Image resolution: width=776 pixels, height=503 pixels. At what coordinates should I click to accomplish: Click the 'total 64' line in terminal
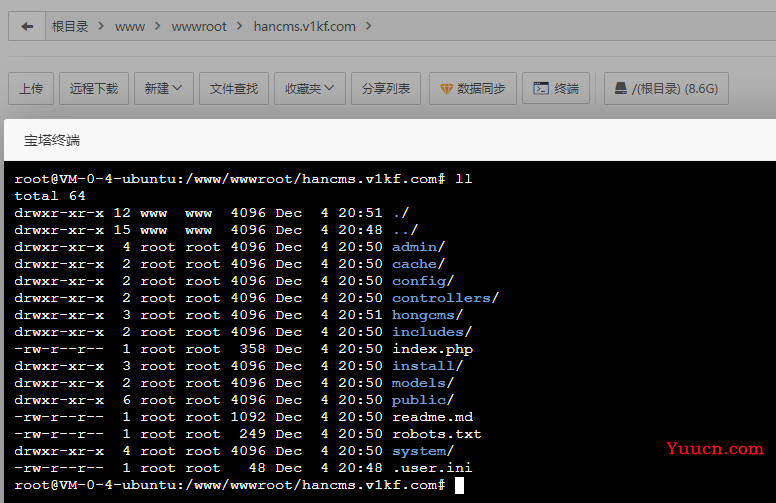click(49, 196)
